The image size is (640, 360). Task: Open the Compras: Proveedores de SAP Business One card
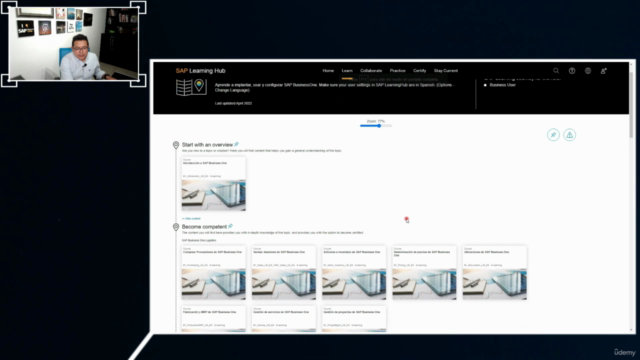[214, 273]
